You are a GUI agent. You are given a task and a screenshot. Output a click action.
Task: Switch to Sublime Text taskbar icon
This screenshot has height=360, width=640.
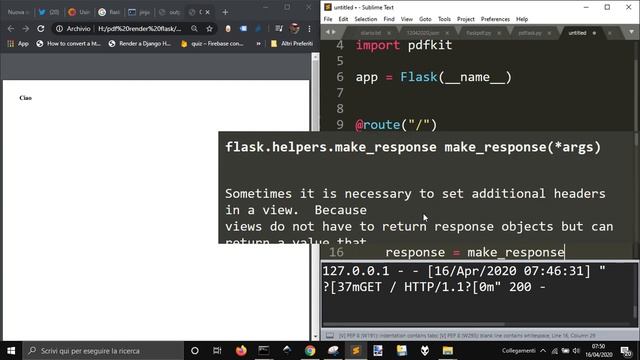click(x=356, y=351)
